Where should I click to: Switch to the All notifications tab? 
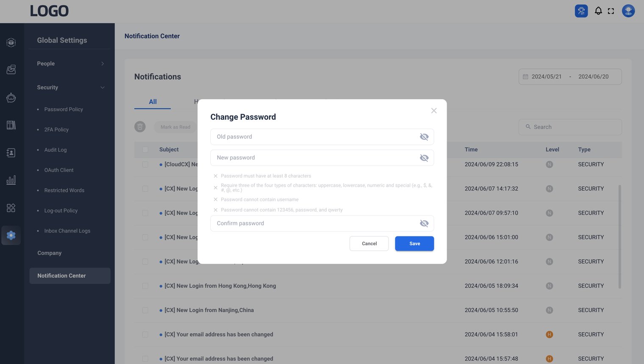coord(153,102)
